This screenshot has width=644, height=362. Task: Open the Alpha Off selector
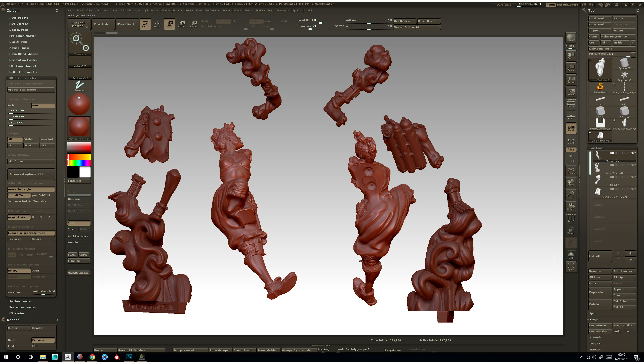point(80,62)
